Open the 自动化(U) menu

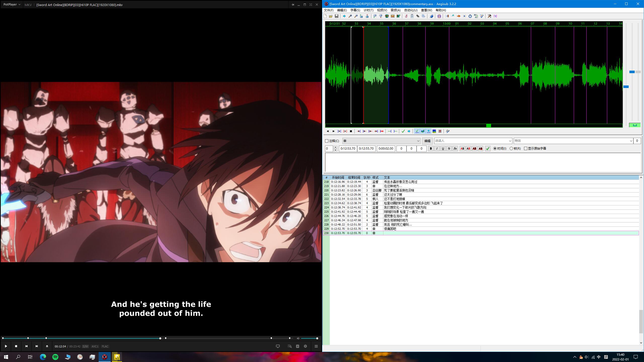point(411,10)
